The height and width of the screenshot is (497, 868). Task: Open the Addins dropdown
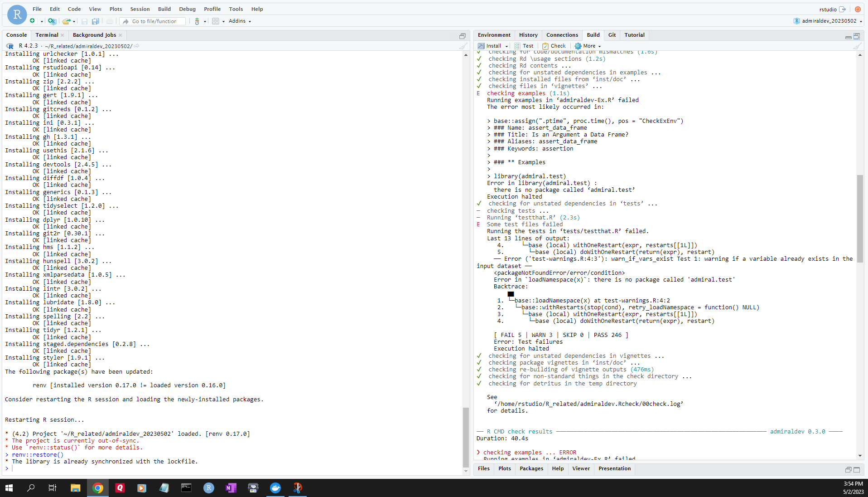[x=240, y=21]
